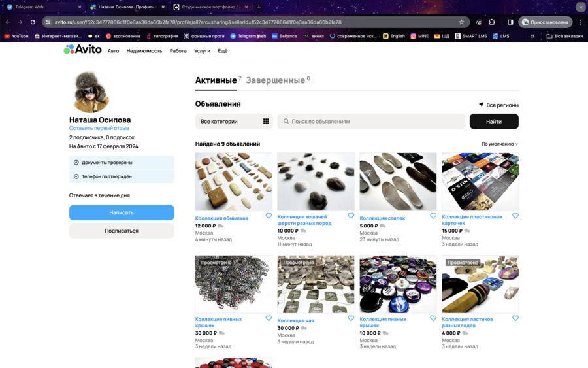The height and width of the screenshot is (368, 588).
Task: Toggle the browser side panel icon
Action: coord(510,22)
